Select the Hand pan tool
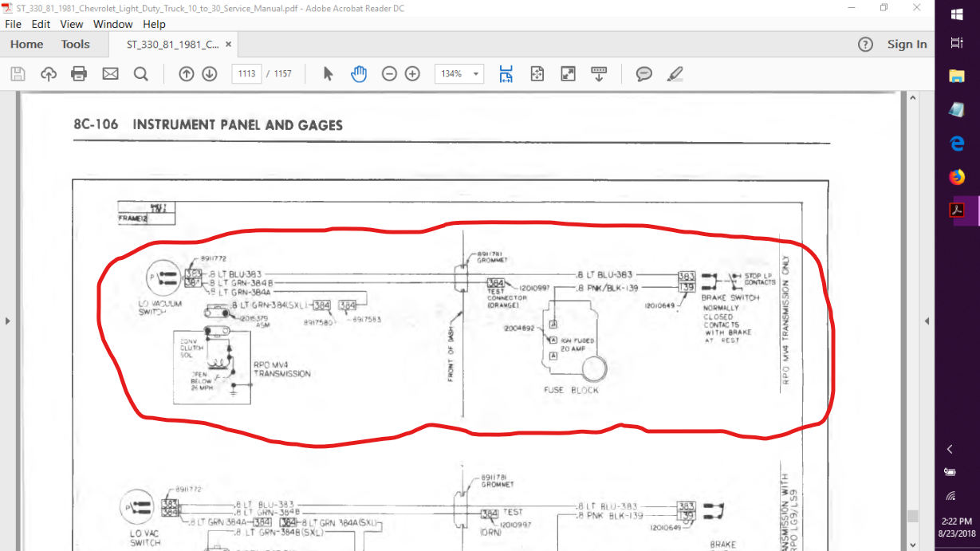 point(359,74)
